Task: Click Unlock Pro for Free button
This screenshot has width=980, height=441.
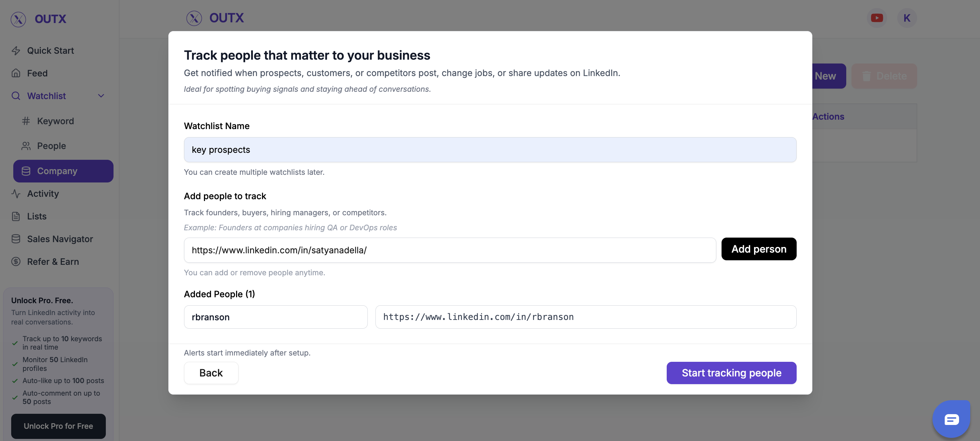Action: click(x=58, y=426)
